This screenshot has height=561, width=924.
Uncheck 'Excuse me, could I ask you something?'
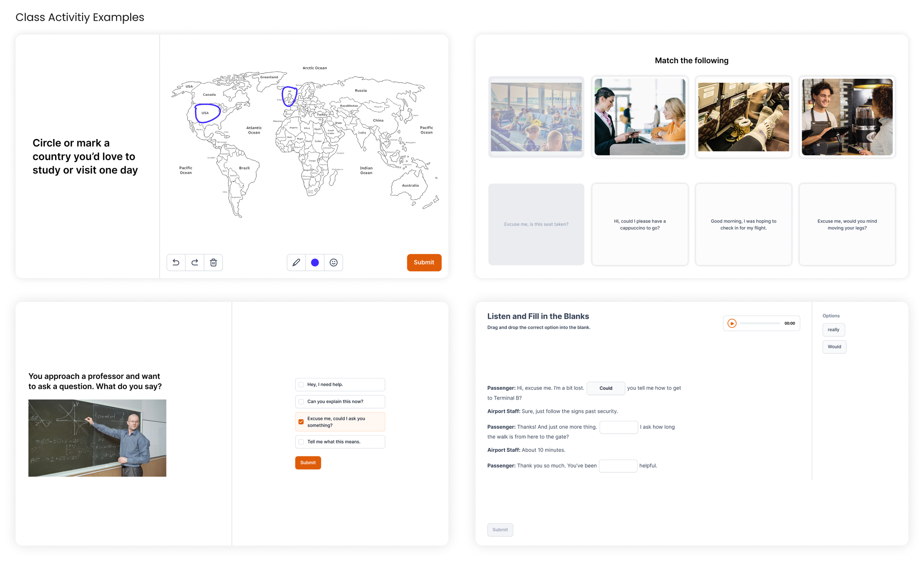pyautogui.click(x=301, y=422)
